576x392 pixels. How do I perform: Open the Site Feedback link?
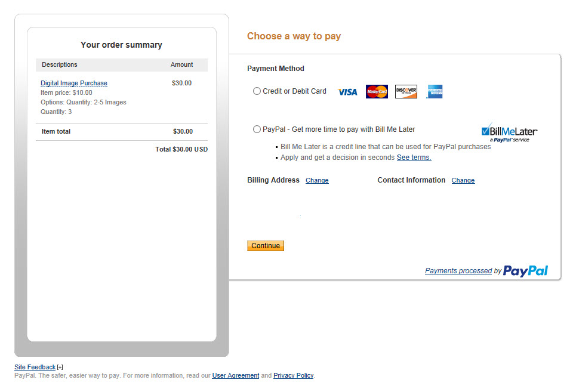pyautogui.click(x=35, y=367)
